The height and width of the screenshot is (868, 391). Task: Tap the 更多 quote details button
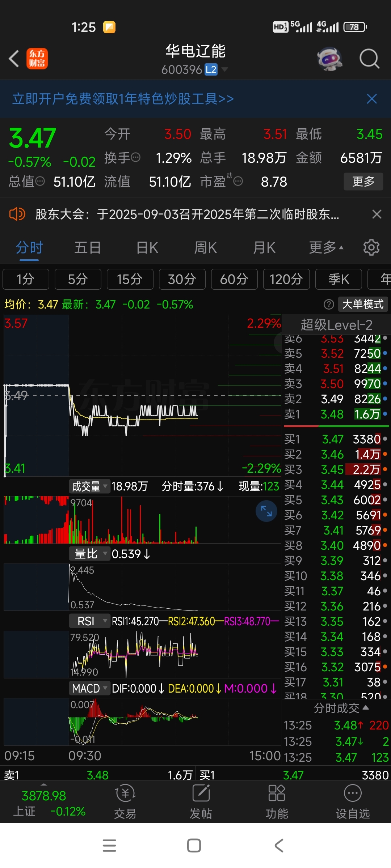pos(363,182)
